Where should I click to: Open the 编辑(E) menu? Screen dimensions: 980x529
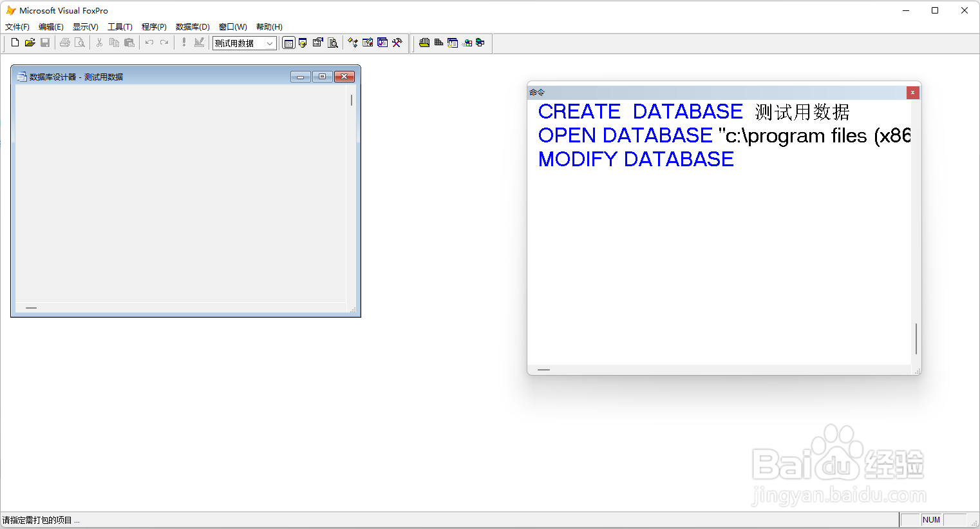click(x=51, y=27)
